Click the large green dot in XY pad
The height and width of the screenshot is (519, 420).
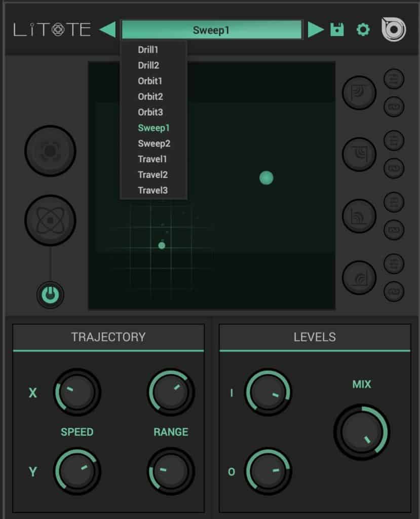click(x=266, y=178)
